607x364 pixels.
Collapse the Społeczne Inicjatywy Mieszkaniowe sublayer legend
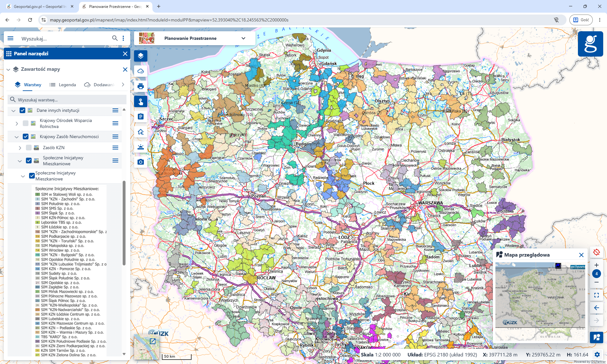(x=23, y=176)
